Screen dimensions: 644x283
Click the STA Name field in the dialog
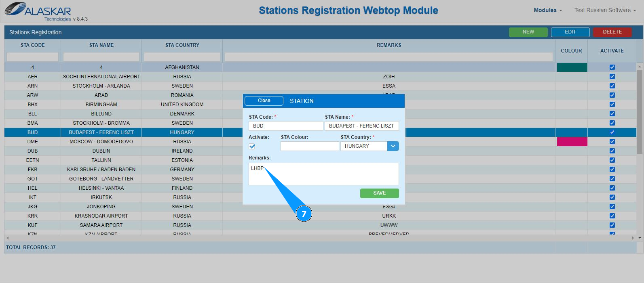click(362, 126)
